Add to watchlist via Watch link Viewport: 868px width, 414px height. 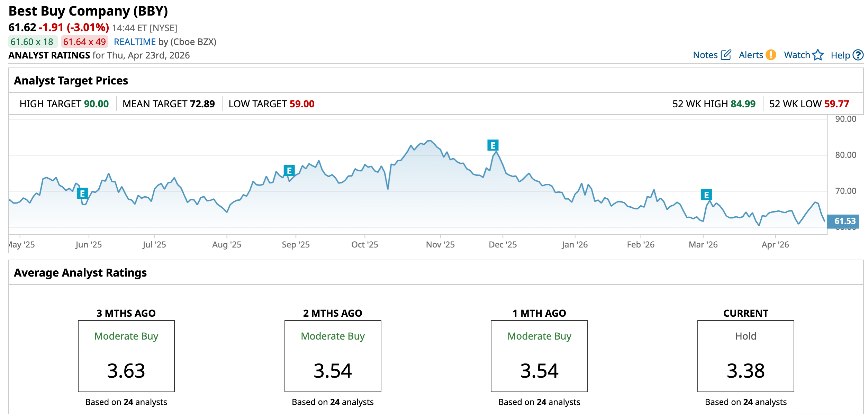[797, 55]
